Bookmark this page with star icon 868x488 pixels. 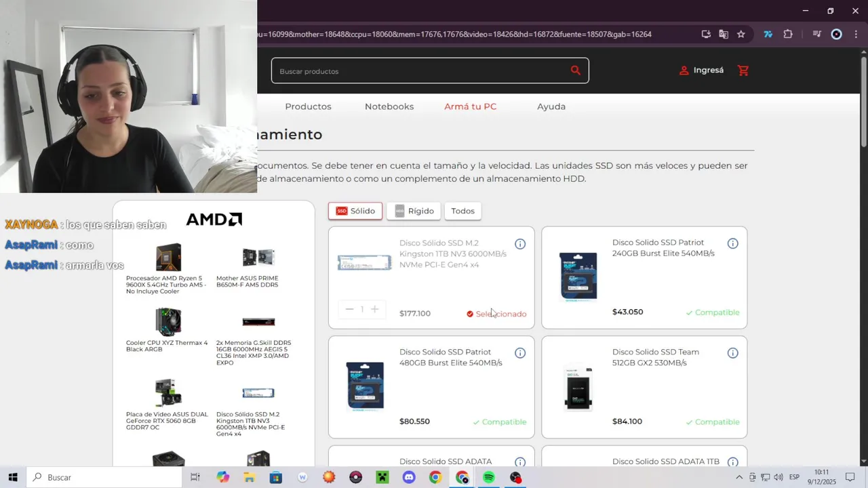click(741, 34)
